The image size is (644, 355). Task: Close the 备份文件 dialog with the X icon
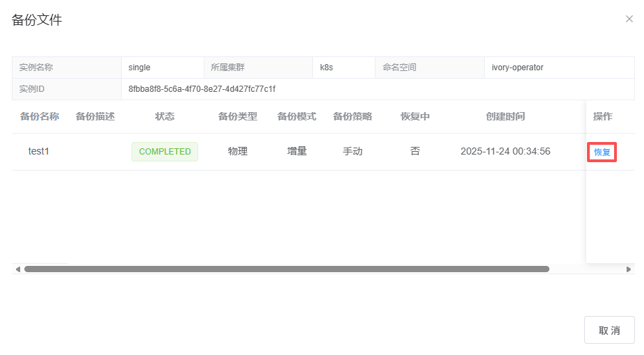(x=629, y=19)
